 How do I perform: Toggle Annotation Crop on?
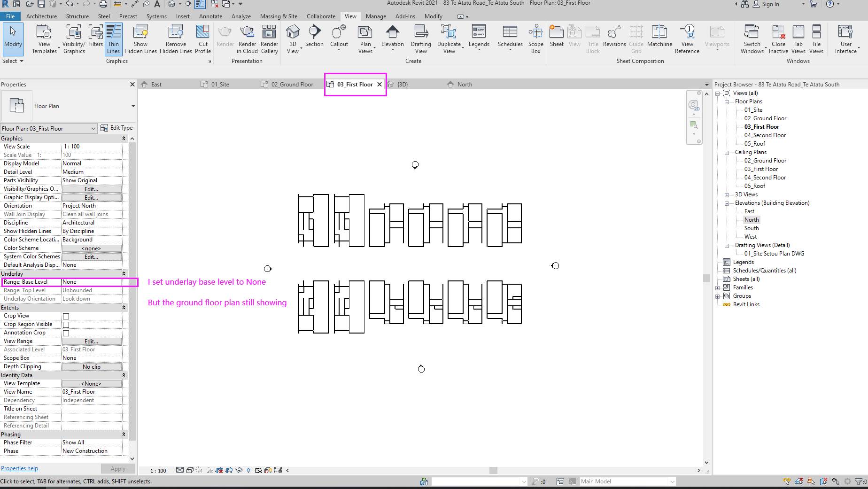point(65,333)
